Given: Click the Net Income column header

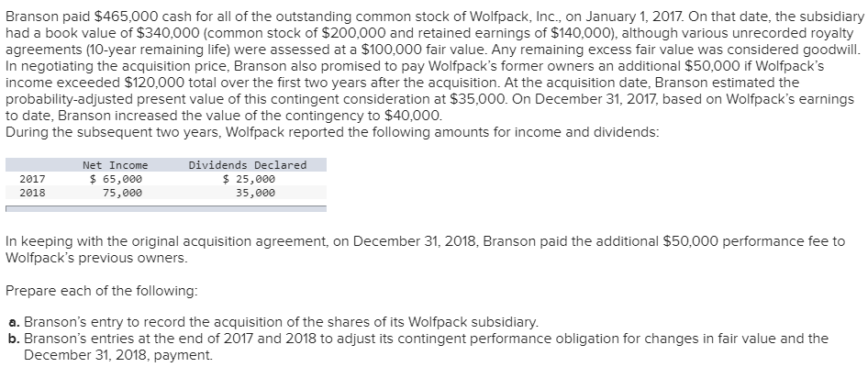Looking at the screenshot, I should [115, 165].
